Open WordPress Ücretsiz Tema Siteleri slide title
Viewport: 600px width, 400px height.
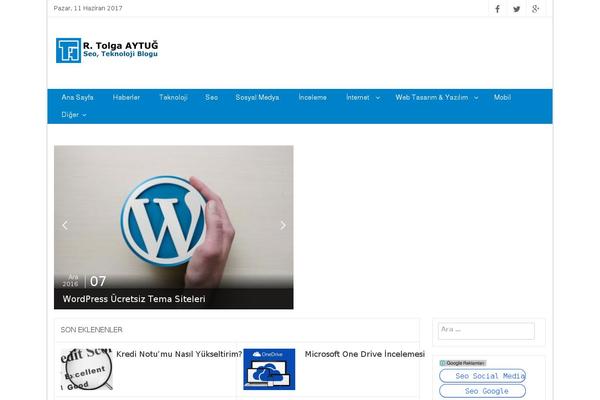pyautogui.click(x=134, y=299)
